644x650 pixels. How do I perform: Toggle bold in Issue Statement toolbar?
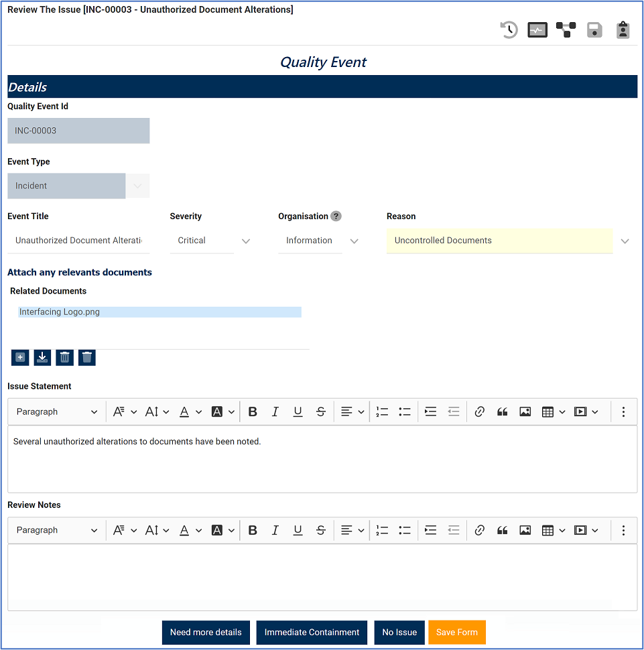[253, 411]
